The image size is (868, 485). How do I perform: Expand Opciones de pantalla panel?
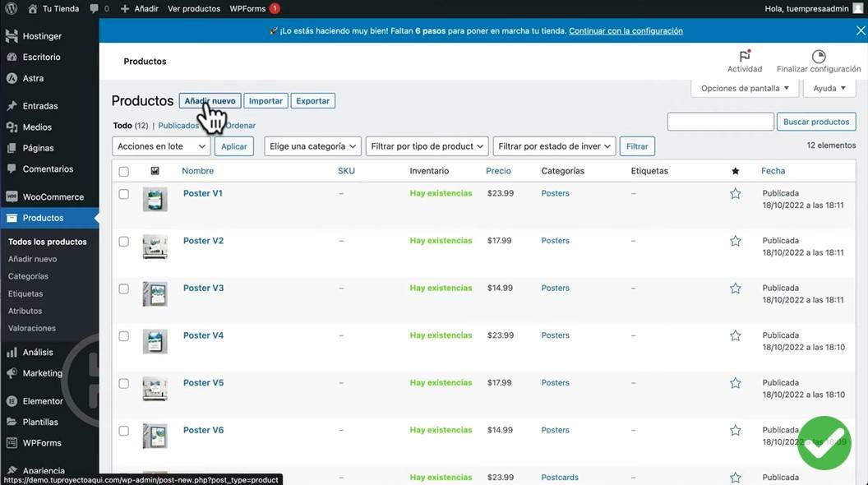point(745,88)
